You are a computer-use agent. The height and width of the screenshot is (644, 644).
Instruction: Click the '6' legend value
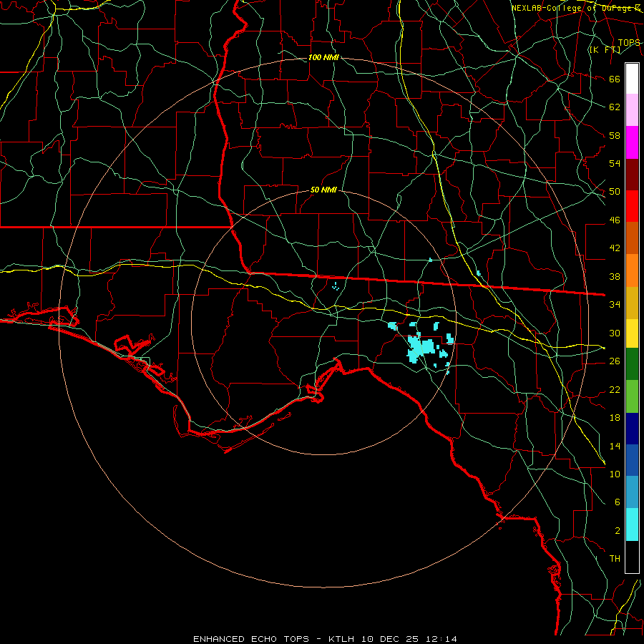pyautogui.click(x=617, y=502)
